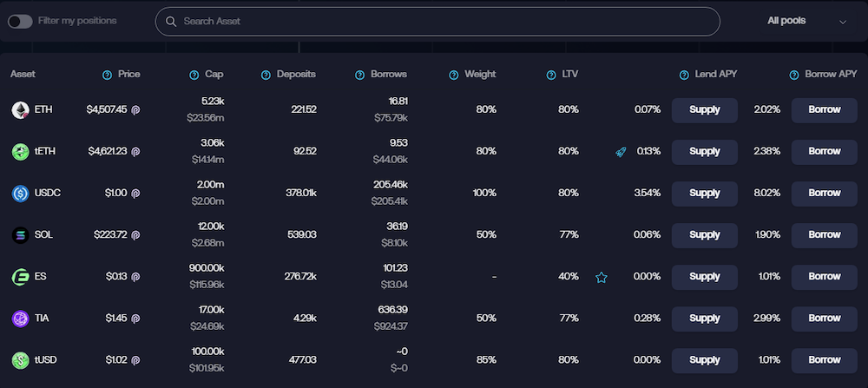
Task: Open the Borrows column help icon
Action: click(360, 75)
